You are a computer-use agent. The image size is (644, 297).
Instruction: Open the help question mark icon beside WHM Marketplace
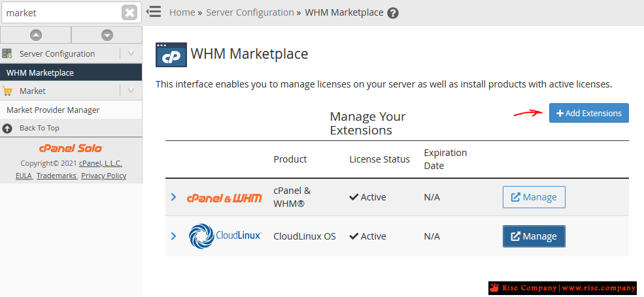(x=393, y=13)
